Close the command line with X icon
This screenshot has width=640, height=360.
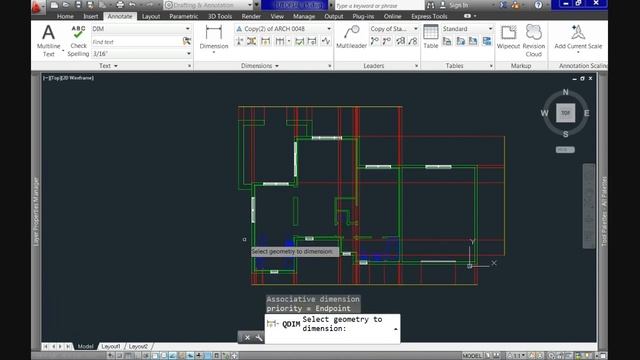[x=247, y=338]
